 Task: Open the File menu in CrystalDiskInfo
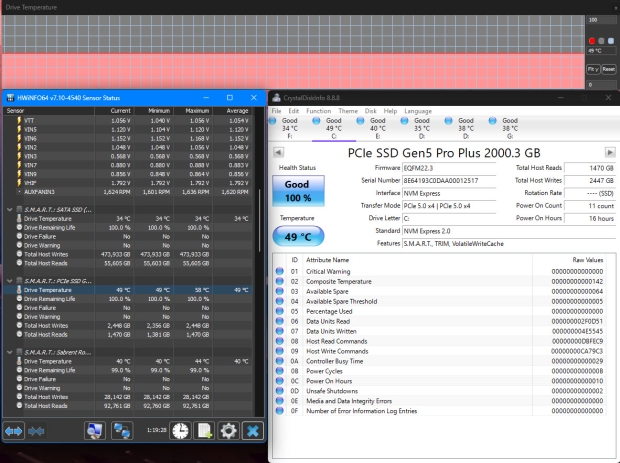pyautogui.click(x=276, y=111)
